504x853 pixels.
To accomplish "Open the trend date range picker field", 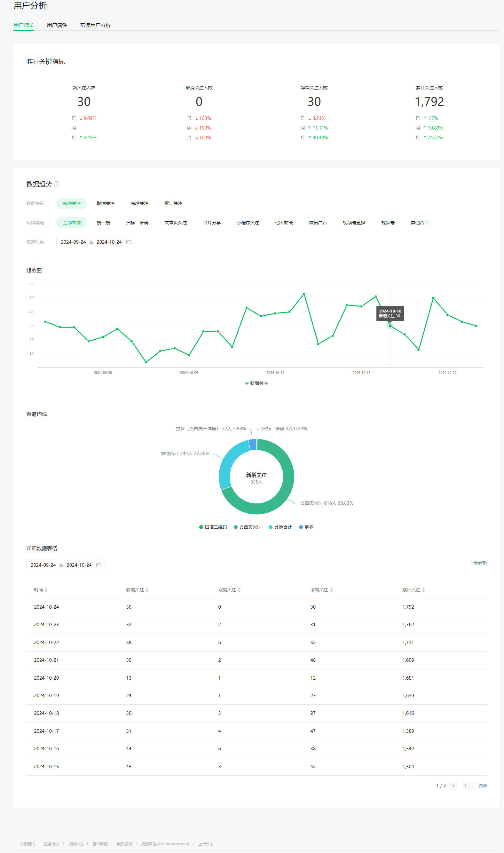I will pos(95,242).
